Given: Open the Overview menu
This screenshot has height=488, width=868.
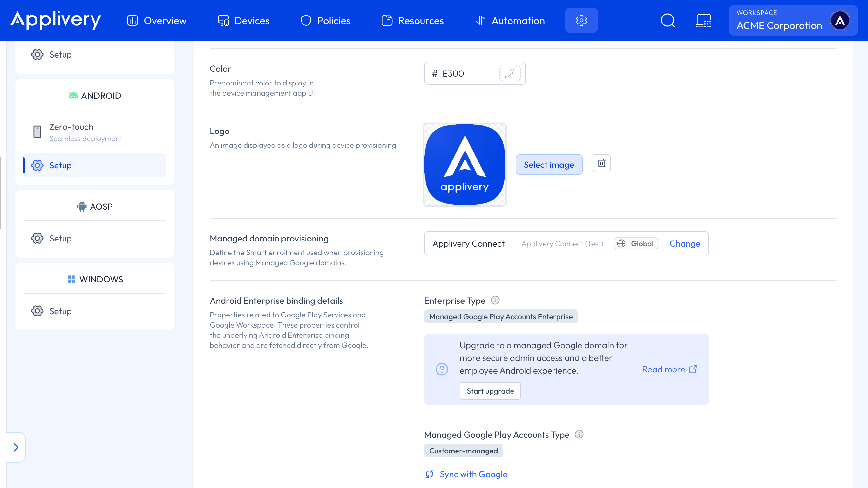Looking at the screenshot, I should coord(157,21).
